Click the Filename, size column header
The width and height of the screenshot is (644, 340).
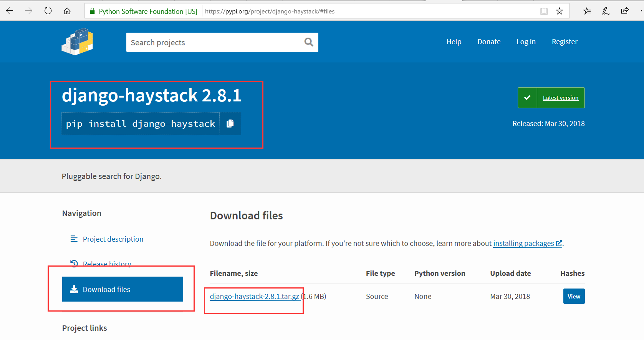[234, 273]
